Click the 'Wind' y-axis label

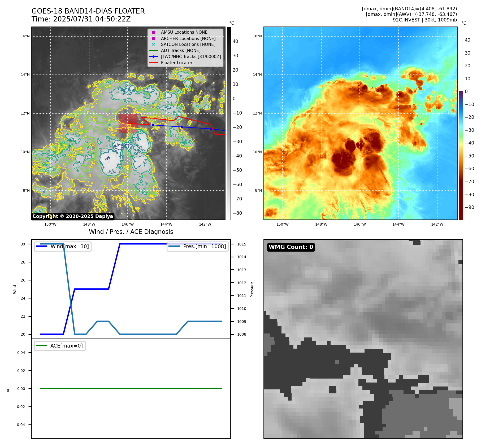[15, 289]
